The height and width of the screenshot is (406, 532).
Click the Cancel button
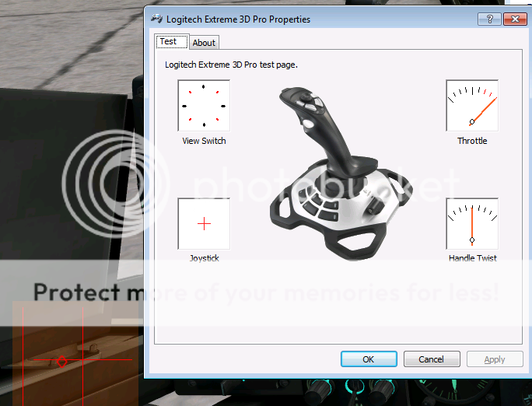click(432, 359)
